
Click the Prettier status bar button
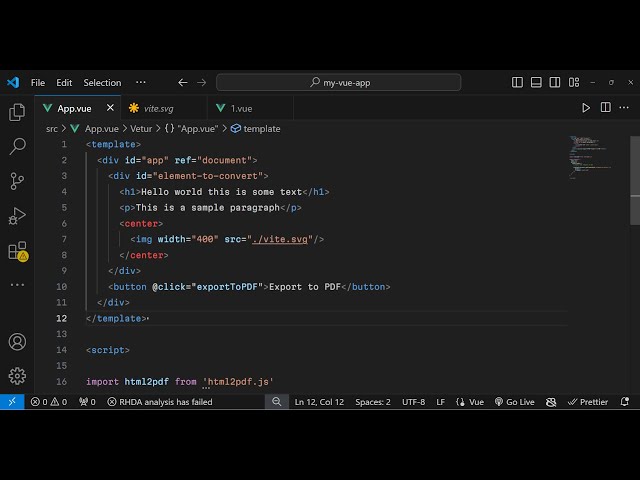point(588,402)
